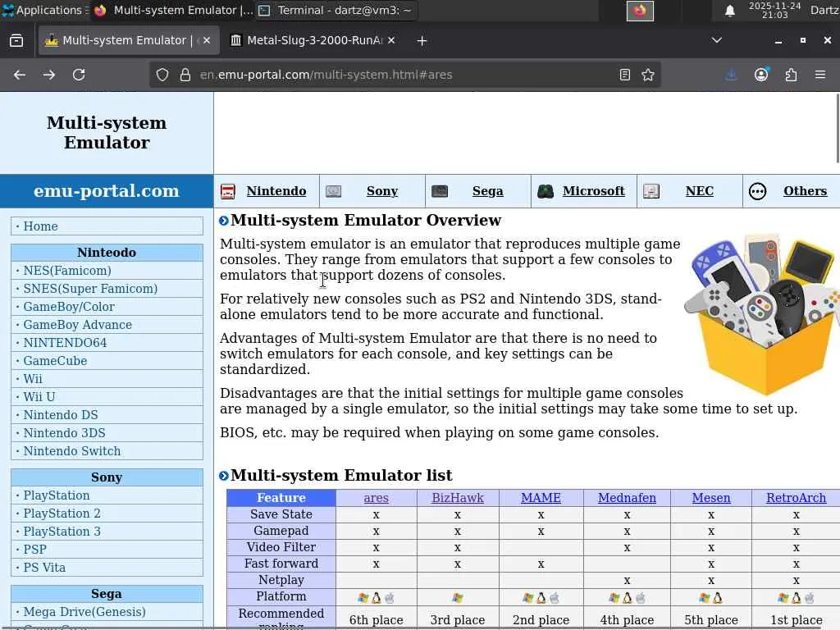
Task: Click the Microsoft Xbox controller icon
Action: coord(546,191)
